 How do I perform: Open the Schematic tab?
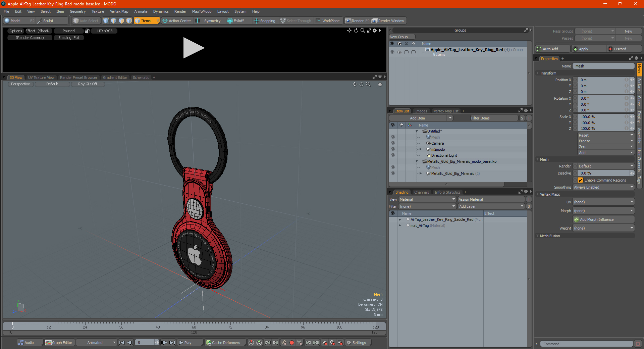point(141,78)
